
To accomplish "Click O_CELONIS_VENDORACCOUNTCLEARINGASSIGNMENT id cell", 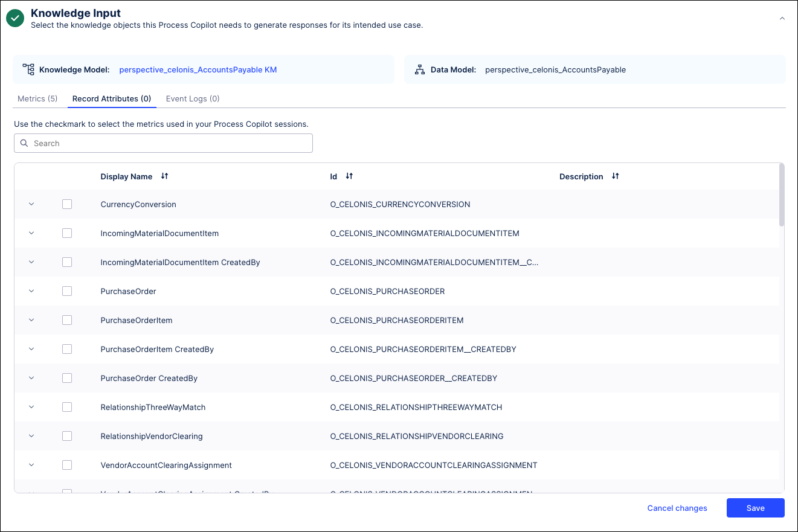I will point(434,465).
